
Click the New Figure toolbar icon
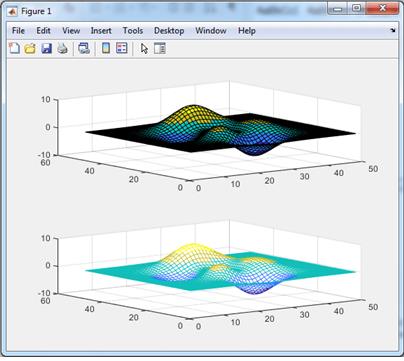tap(14, 48)
